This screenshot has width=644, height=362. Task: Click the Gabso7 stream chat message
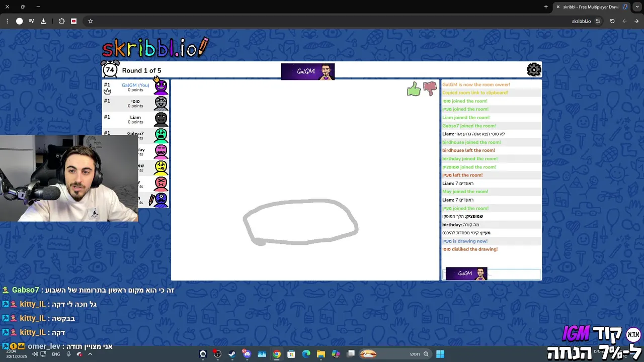pos(89,290)
